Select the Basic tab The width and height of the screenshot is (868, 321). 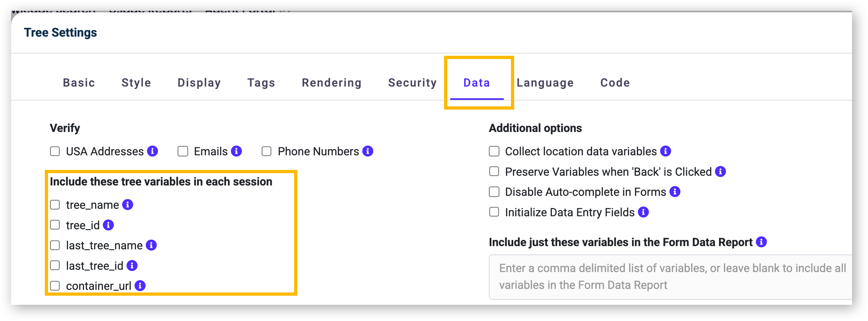coord(79,83)
